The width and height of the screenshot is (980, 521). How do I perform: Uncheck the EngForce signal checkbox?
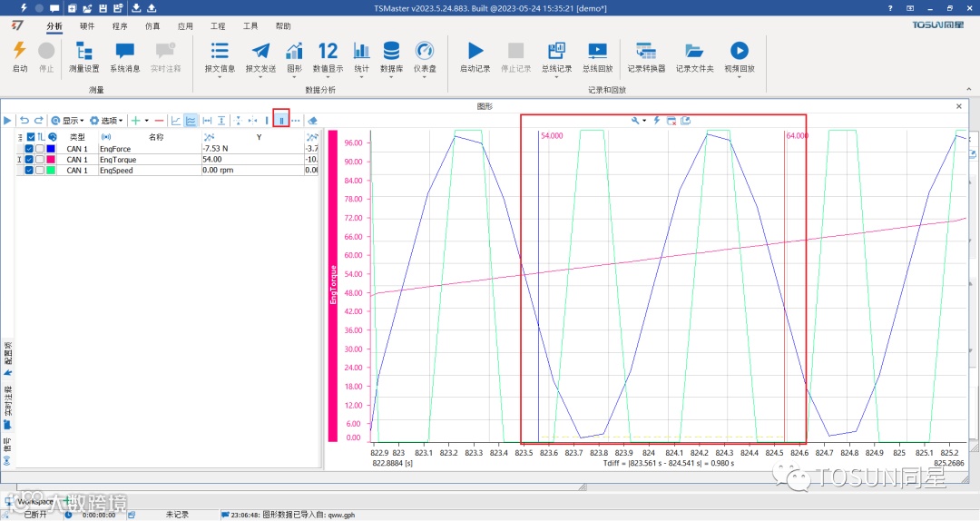pyautogui.click(x=29, y=149)
